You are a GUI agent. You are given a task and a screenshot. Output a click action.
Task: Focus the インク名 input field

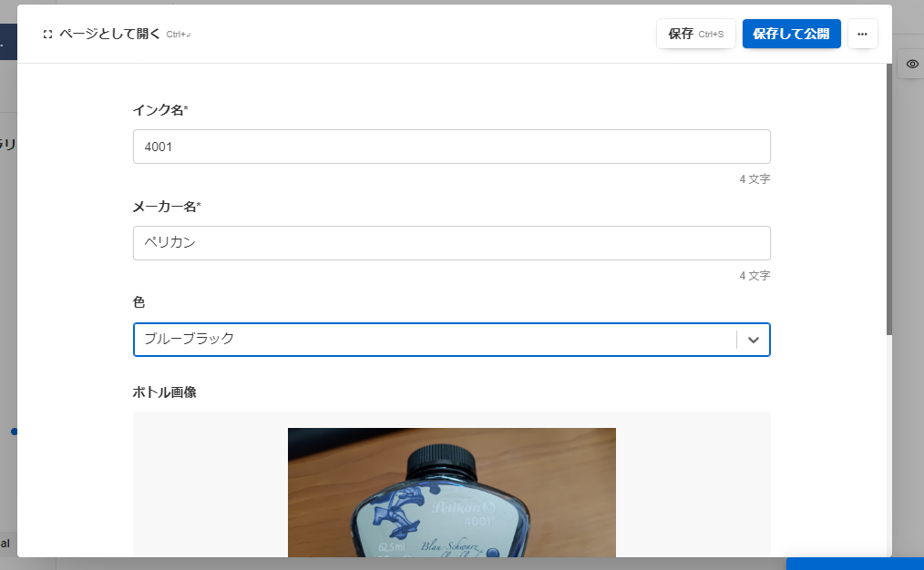(451, 147)
